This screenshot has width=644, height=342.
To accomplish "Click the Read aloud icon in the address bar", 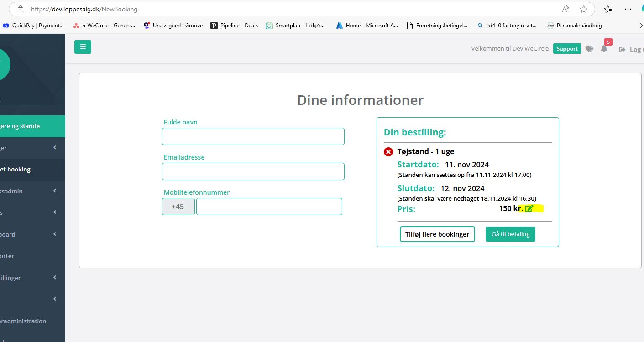I will point(566,9).
